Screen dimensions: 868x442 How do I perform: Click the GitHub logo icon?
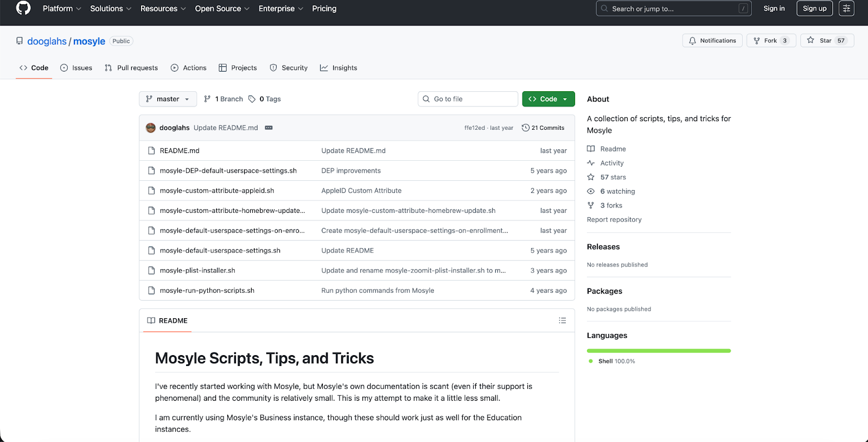pyautogui.click(x=23, y=8)
